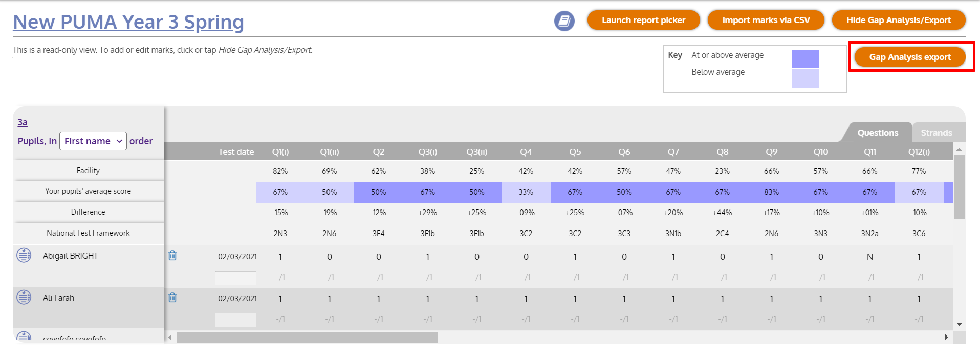Click Hide Gap Analysis/Export button

pyautogui.click(x=898, y=20)
